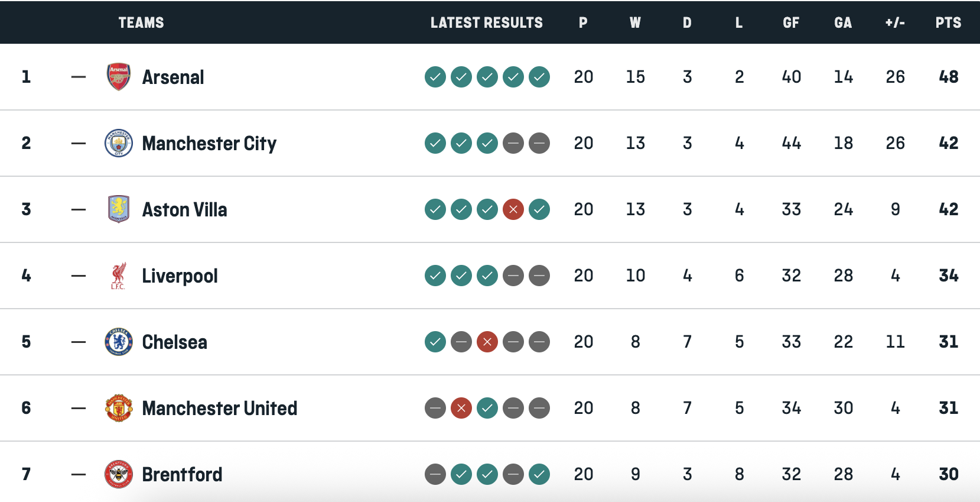Click the Arsenal club crest
The width and height of the screenshot is (980, 502).
(x=118, y=76)
